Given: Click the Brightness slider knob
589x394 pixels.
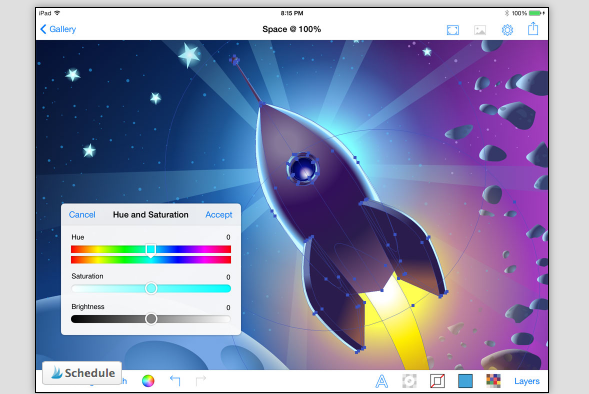Looking at the screenshot, I should tap(151, 319).
